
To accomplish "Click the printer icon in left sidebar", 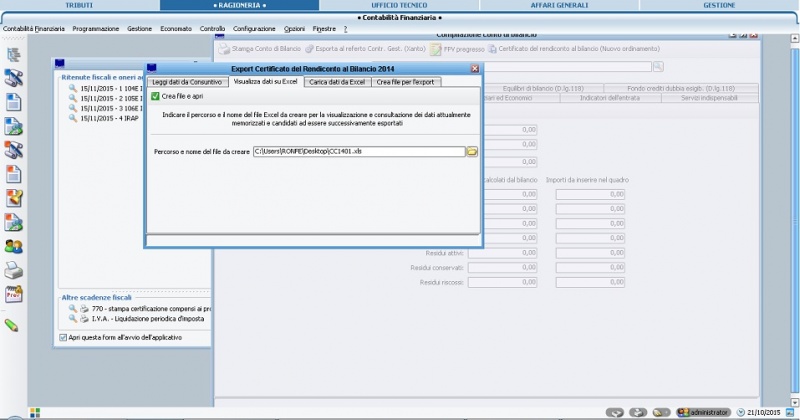I will 14,270.
